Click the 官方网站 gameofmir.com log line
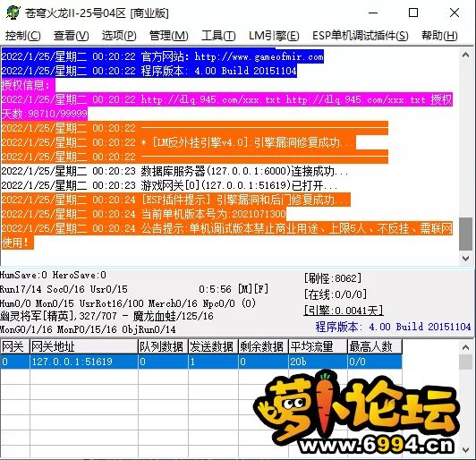476x460 pixels. [x=163, y=56]
